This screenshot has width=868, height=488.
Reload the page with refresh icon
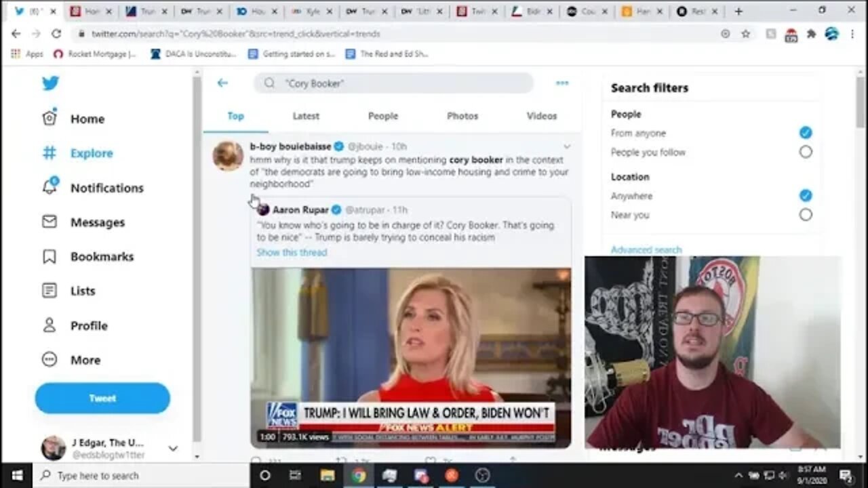click(56, 34)
